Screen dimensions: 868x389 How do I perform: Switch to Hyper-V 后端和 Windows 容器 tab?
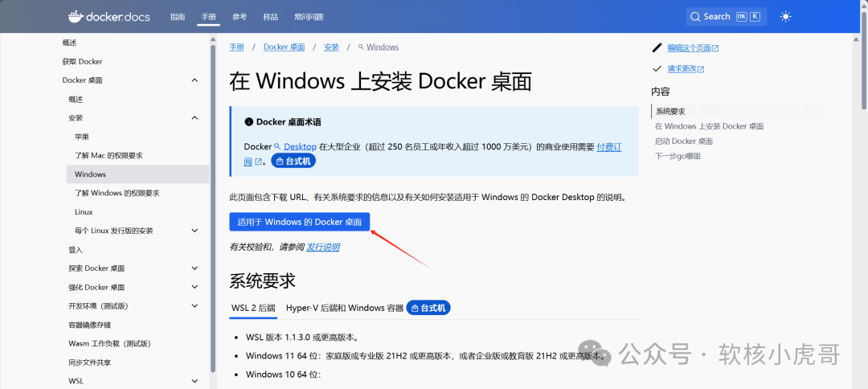coord(345,308)
